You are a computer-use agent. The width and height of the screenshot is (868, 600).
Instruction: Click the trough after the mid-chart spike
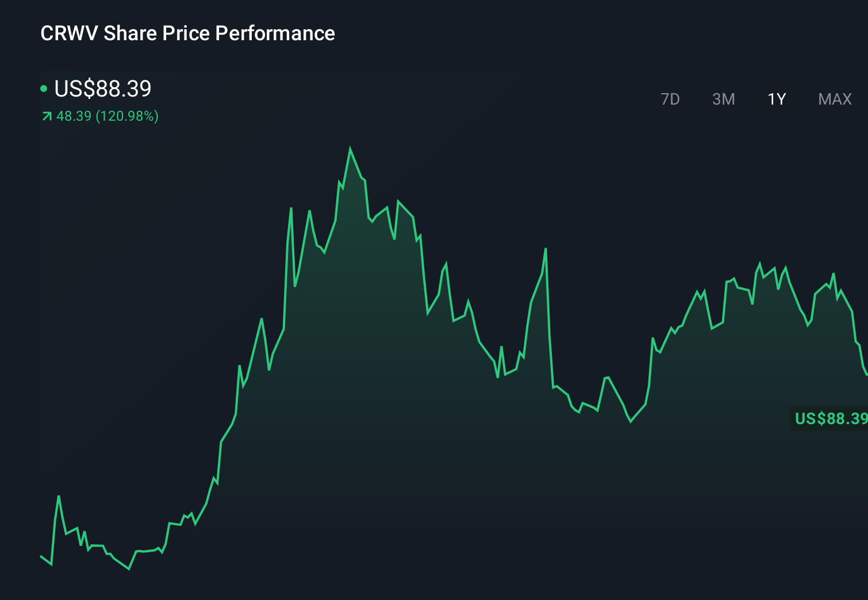[x=629, y=422]
